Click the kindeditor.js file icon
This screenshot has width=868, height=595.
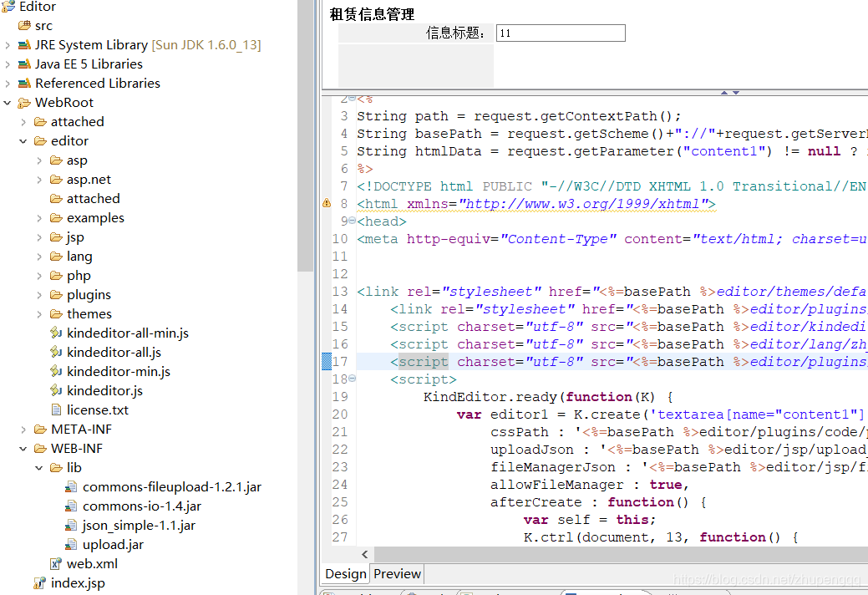(56, 391)
